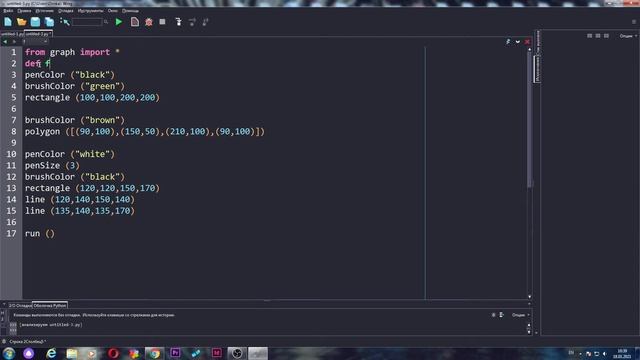Switch to the untitled-1.py editor tab

click(12, 34)
